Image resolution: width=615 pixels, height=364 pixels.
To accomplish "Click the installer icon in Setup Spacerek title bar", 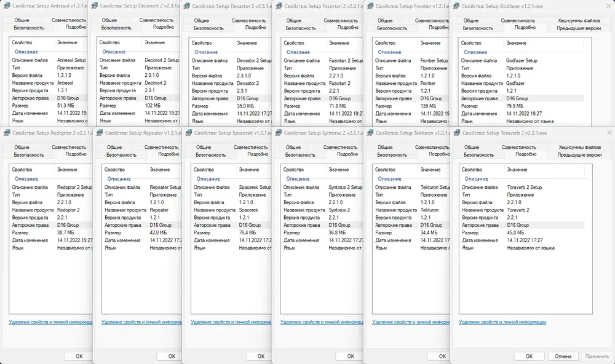I will [189, 133].
